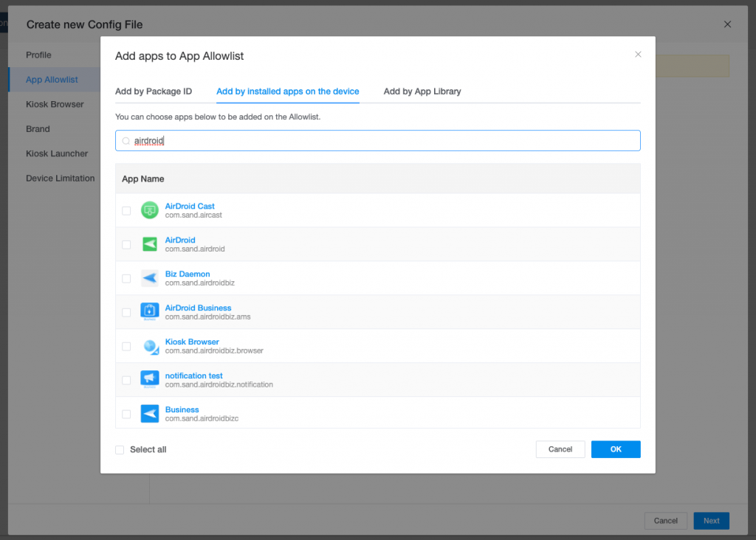Check the Business app checkbox
Viewport: 756px width, 540px height.
tap(126, 414)
